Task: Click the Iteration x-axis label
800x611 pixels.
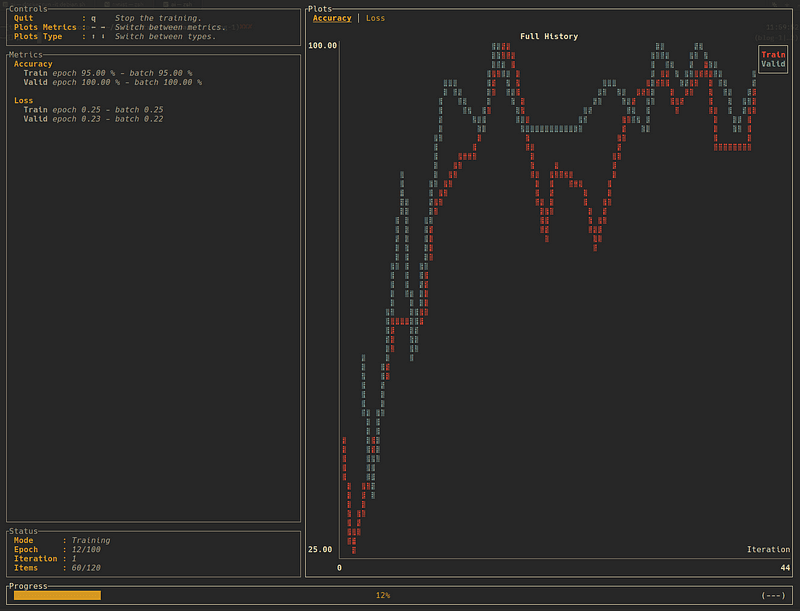Action: coord(768,549)
